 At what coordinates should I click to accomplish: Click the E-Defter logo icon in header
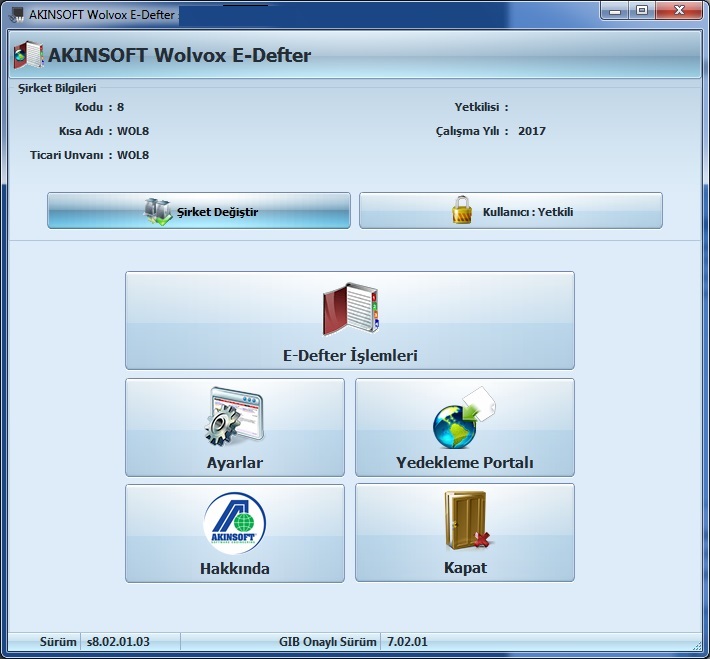28,55
